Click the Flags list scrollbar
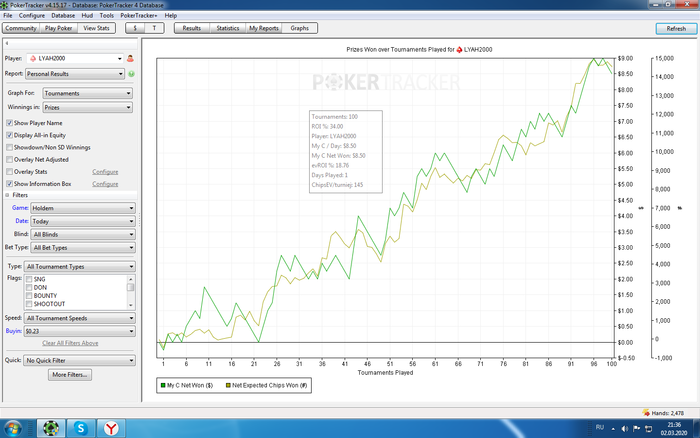This screenshot has width=700, height=438. tap(130, 292)
